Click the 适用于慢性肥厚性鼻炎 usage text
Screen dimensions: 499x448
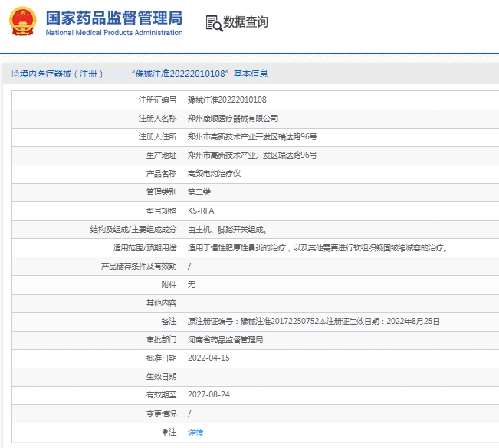317,247
